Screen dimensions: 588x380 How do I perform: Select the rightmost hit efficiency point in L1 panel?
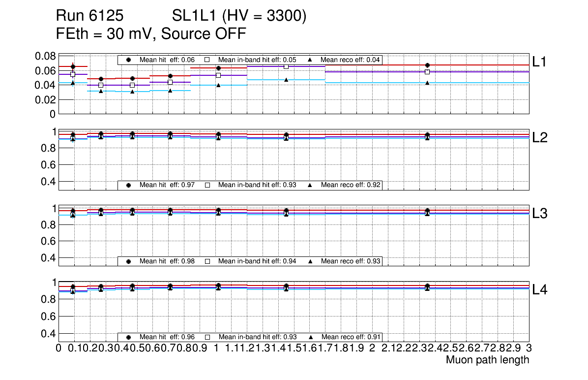427,65
